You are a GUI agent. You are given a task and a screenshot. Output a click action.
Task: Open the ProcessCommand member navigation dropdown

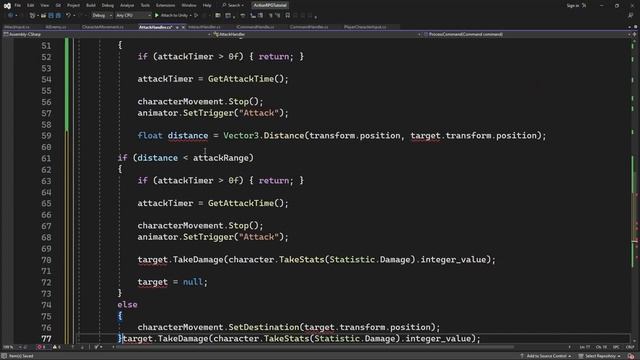527,35
